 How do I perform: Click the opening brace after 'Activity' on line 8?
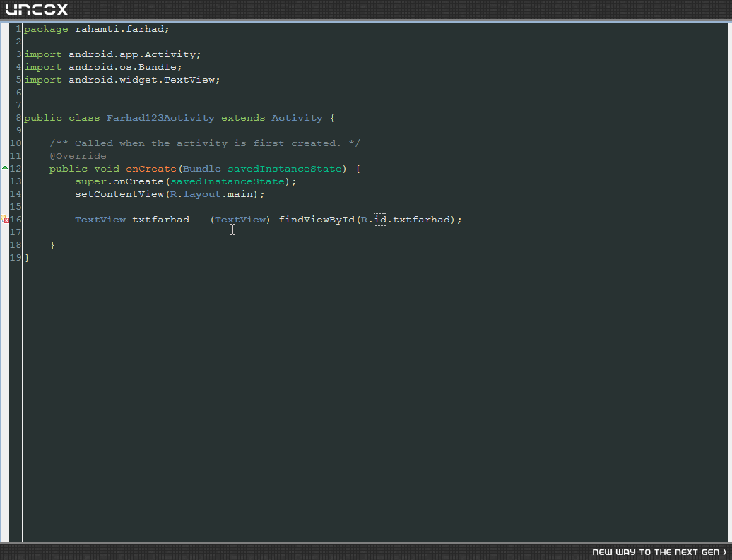click(x=332, y=118)
